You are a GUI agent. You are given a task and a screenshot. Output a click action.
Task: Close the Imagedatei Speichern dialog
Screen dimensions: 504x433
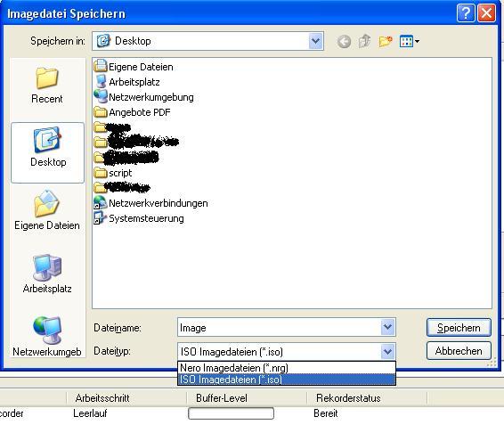pos(486,13)
